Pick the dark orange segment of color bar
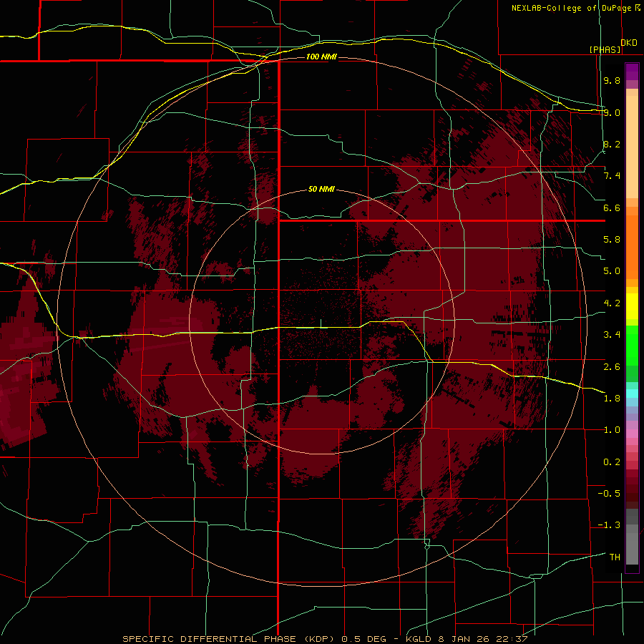This screenshot has height=644, width=644. coord(632,246)
